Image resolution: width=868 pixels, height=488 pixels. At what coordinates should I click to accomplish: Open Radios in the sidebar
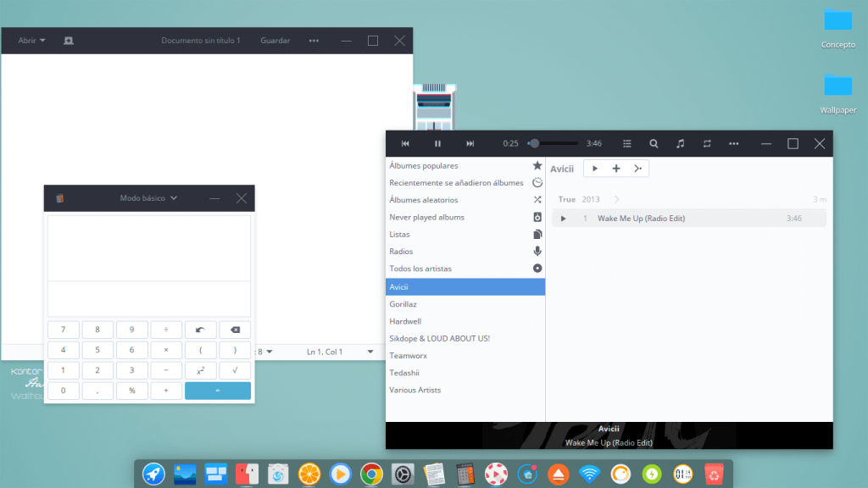coord(401,251)
